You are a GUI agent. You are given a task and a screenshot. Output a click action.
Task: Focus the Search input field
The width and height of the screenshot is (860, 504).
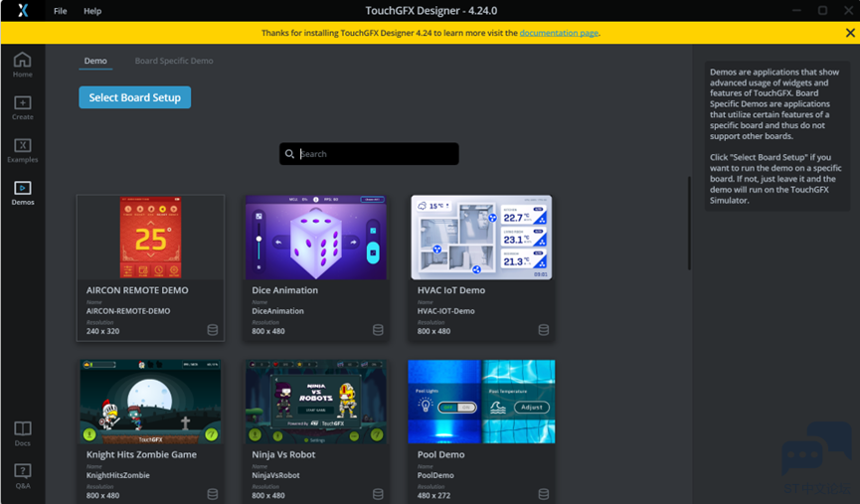(x=369, y=154)
